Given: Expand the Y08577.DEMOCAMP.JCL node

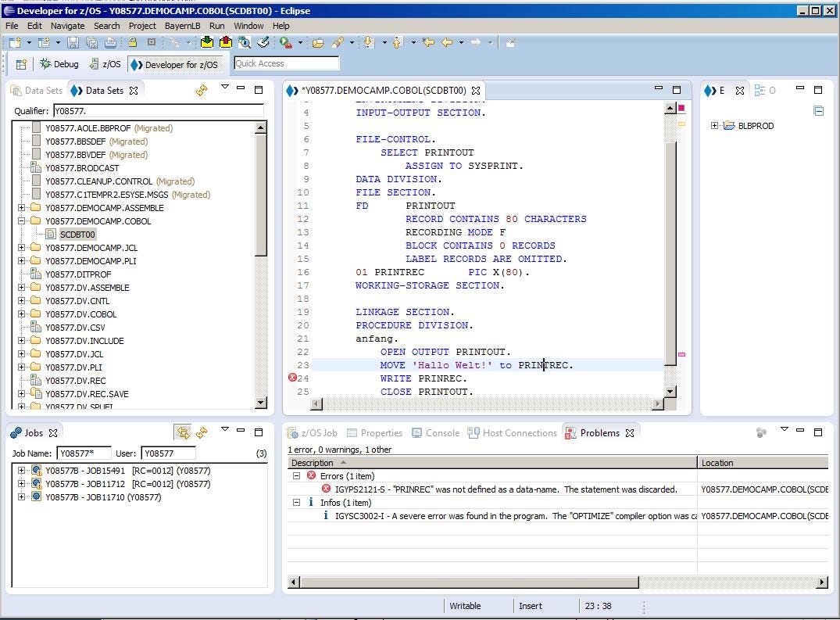Looking at the screenshot, I should tap(21, 248).
